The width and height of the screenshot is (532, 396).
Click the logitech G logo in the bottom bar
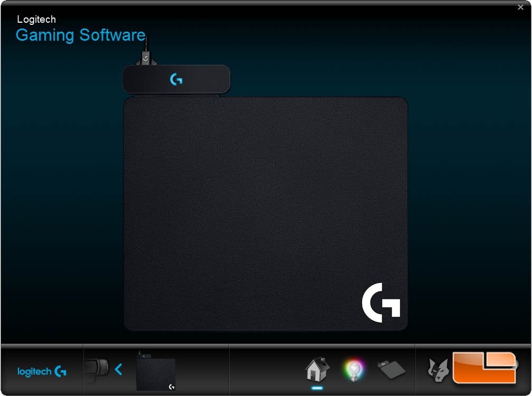[x=42, y=371]
